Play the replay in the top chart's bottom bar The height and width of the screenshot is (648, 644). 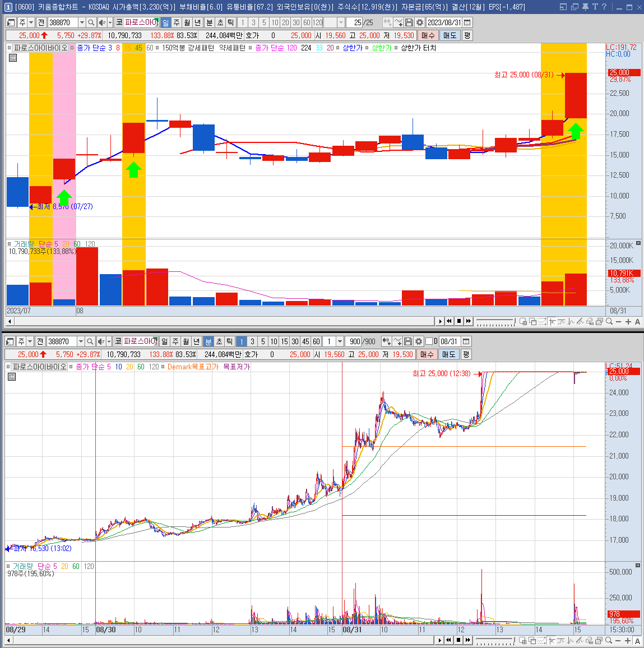440,321
